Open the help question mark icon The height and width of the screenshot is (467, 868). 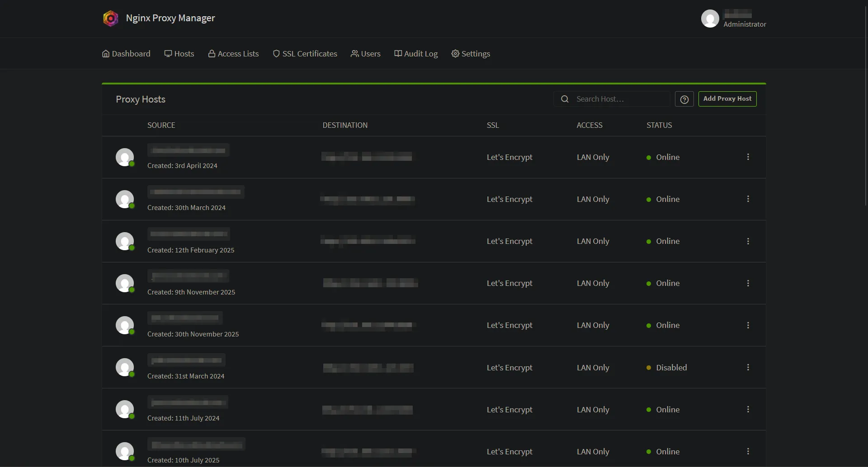click(684, 99)
